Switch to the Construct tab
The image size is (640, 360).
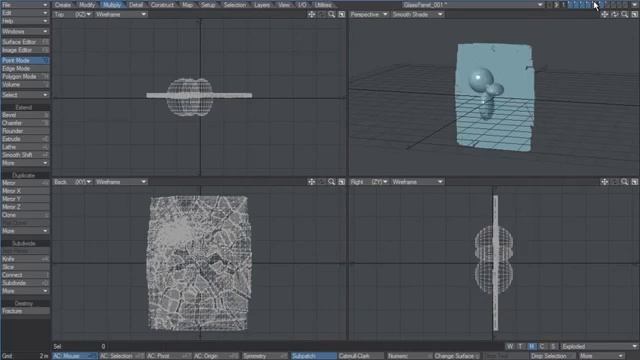(162, 5)
